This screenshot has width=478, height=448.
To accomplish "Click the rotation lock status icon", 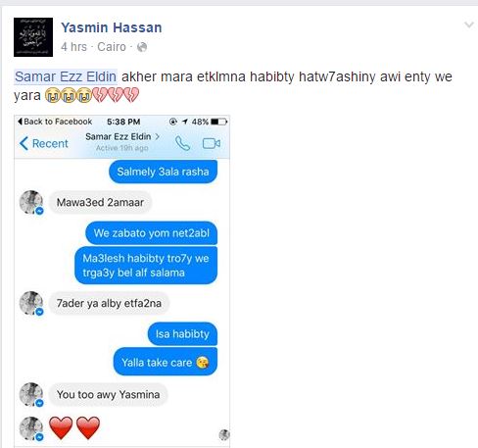I will click(173, 122).
